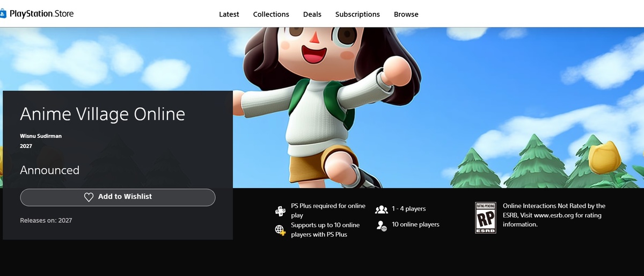
Task: Click the PlayStation Store home text link
Action: pyautogui.click(x=41, y=14)
